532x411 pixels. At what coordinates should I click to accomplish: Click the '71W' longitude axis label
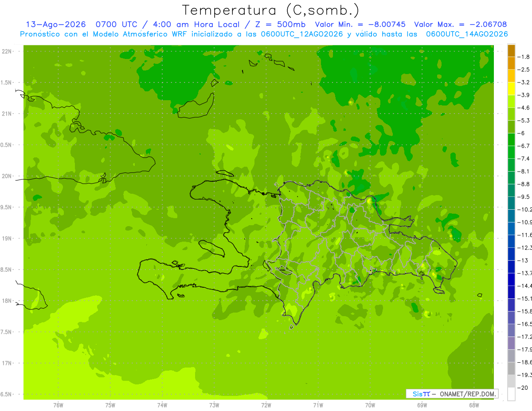point(318,405)
